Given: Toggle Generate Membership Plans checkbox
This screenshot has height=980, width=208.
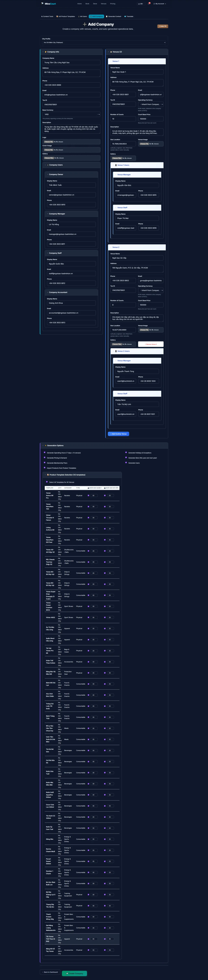Looking at the screenshot, I should tap(45, 463).
